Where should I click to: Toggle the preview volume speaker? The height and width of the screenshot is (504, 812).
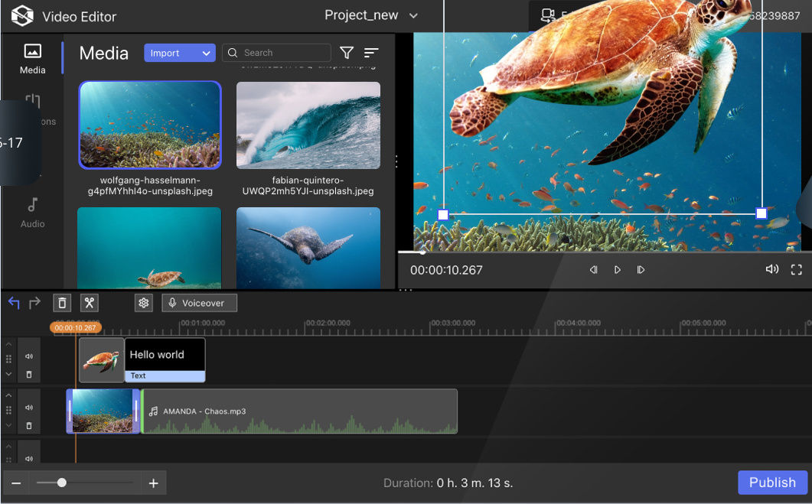tap(772, 270)
